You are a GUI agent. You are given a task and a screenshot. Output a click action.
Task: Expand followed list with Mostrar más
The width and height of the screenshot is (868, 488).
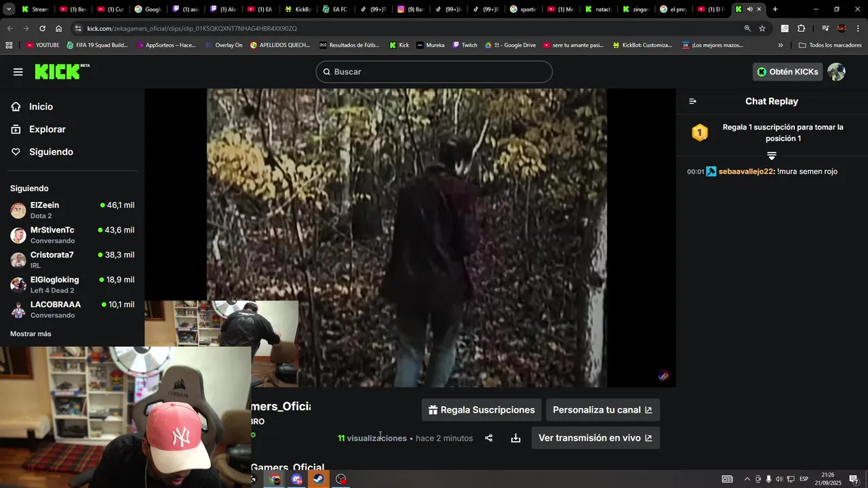click(x=31, y=333)
